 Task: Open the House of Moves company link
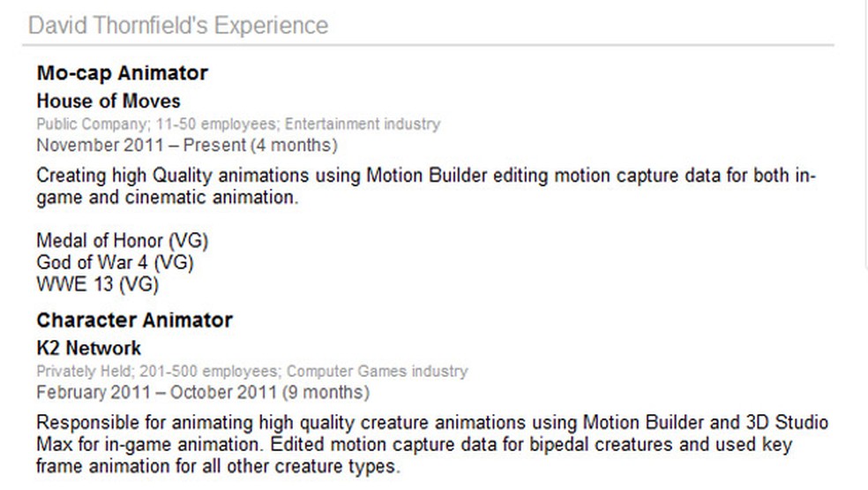[x=108, y=101]
